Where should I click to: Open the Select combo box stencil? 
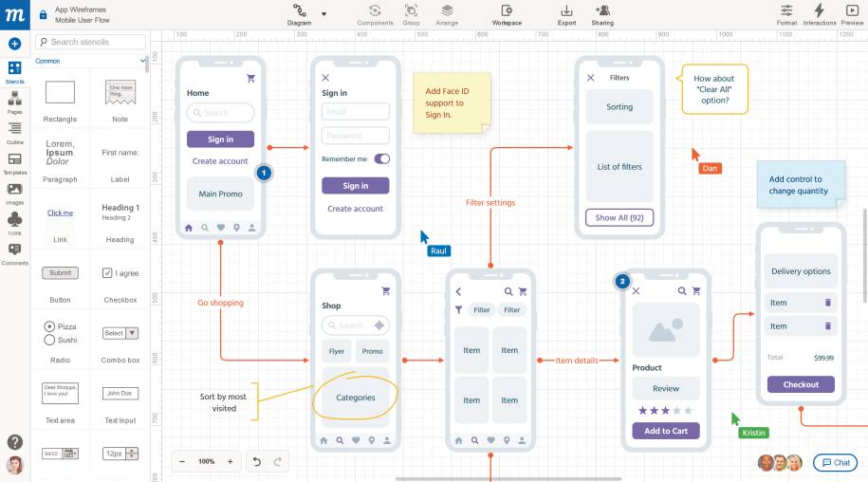120,333
